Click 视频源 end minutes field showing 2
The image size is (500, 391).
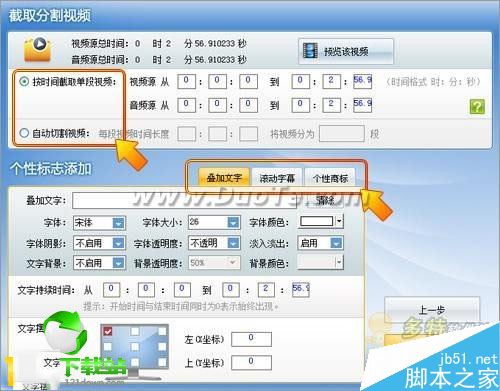pyautogui.click(x=331, y=81)
